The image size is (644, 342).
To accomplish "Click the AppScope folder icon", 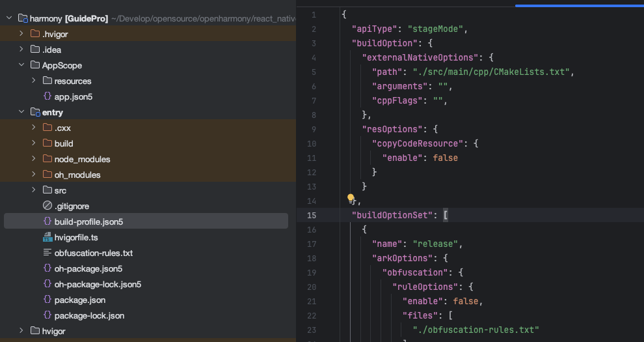I will (35, 65).
